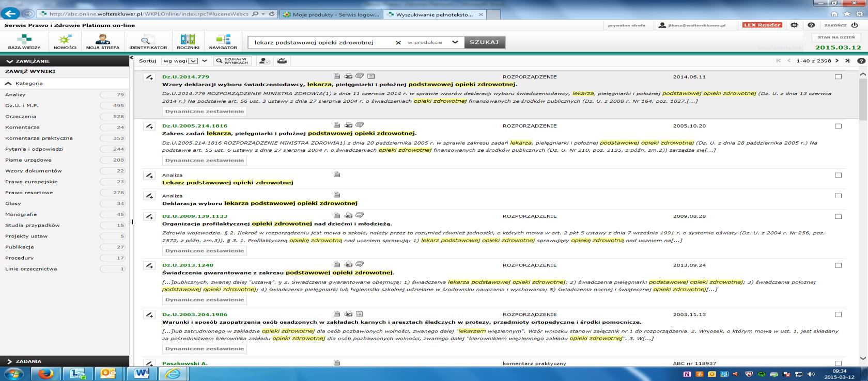Open comments bubble icon for Dz.U.2014.779

click(360, 76)
